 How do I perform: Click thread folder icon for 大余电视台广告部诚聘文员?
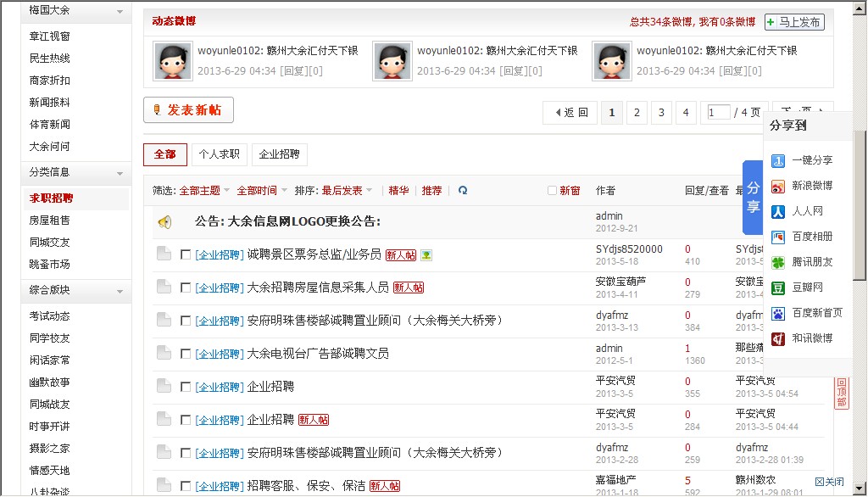coord(164,352)
